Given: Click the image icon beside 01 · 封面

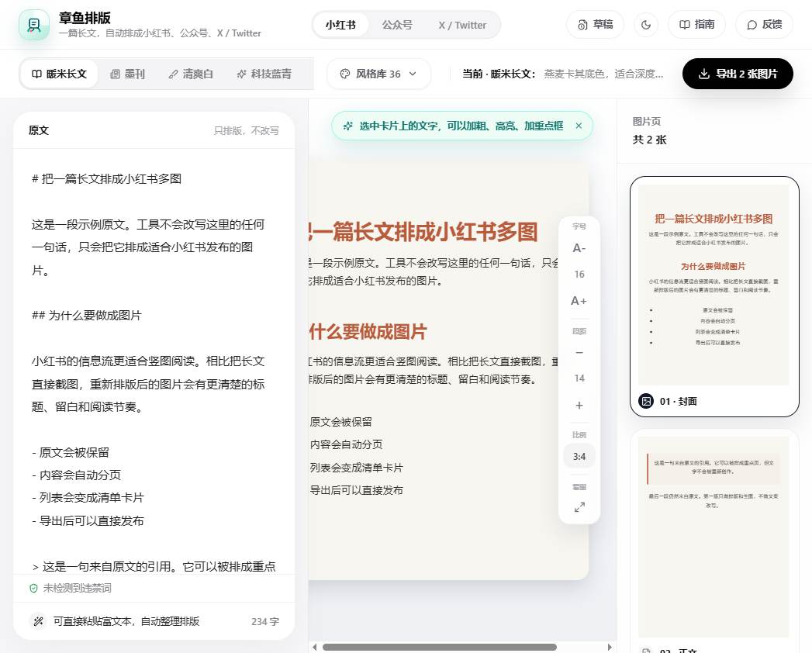Looking at the screenshot, I should [x=646, y=401].
